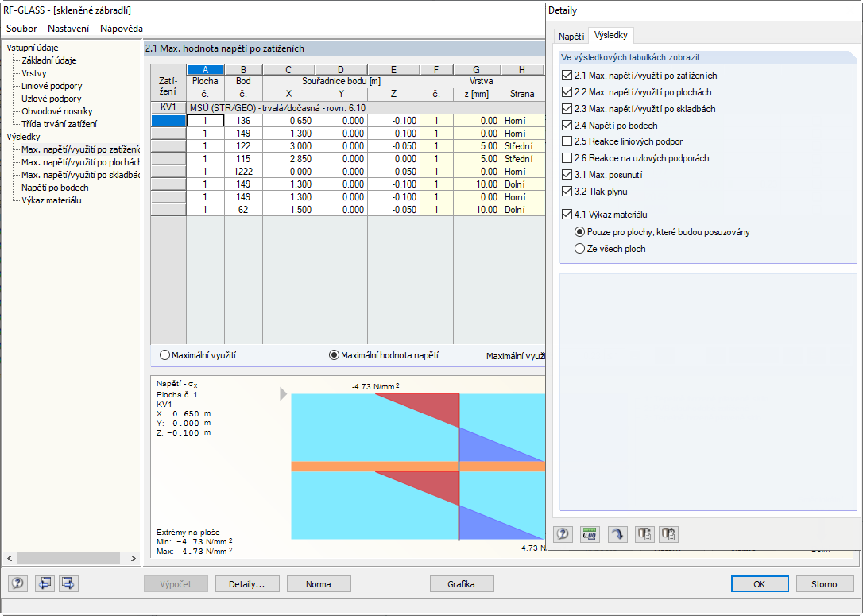
Task: Cancel with the Storno button
Action: tap(824, 584)
